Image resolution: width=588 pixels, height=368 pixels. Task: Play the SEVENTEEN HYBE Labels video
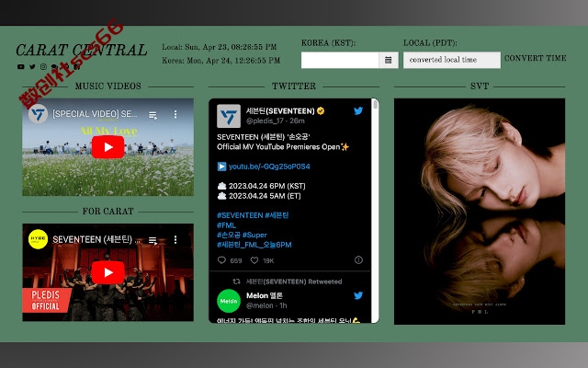(107, 272)
